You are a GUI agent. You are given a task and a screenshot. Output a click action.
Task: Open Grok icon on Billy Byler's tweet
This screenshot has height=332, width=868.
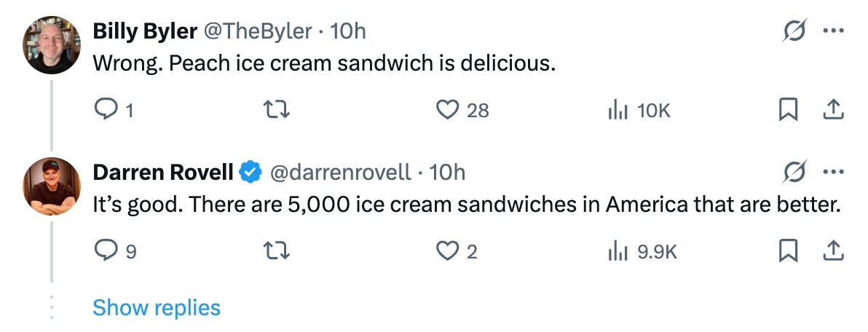point(794,31)
